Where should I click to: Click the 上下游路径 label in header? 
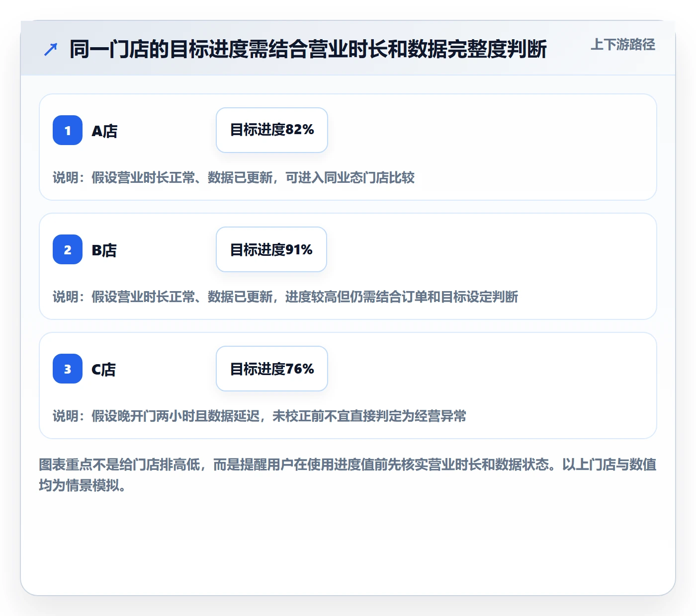click(623, 45)
